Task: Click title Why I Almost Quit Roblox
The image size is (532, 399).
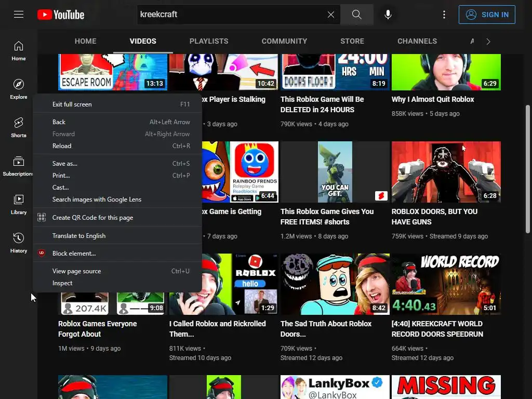Action: coord(433,99)
